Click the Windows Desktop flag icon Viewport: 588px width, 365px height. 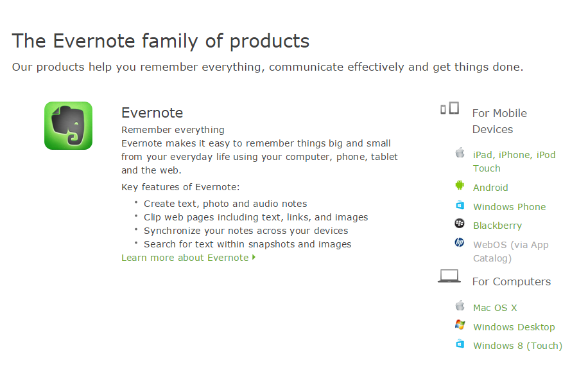(x=460, y=325)
